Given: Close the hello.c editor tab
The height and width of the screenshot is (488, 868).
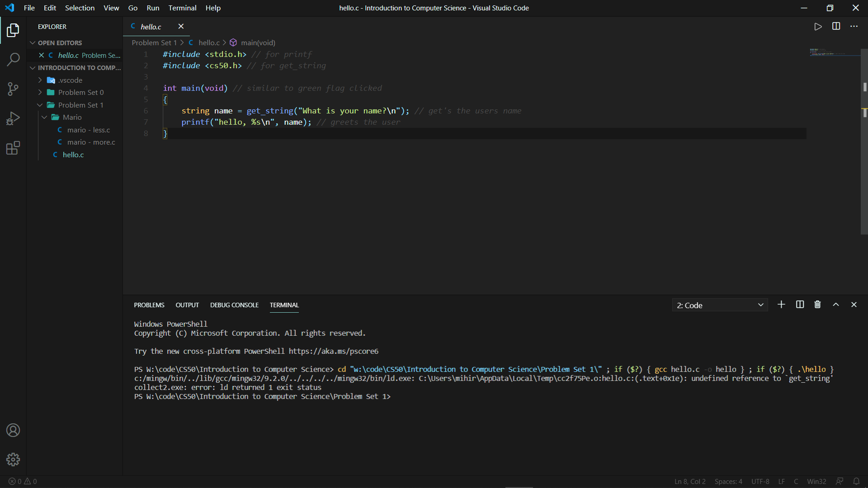Looking at the screenshot, I should pyautogui.click(x=181, y=26).
